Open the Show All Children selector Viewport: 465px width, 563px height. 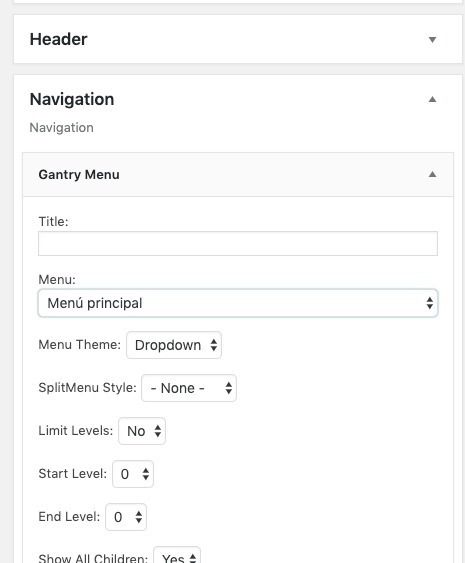click(177, 555)
